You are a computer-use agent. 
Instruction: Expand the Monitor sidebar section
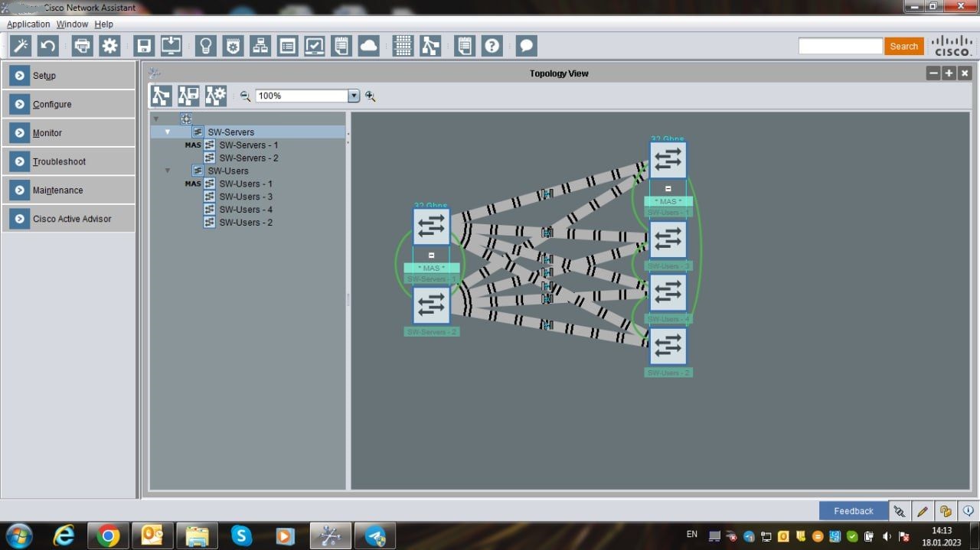[x=68, y=133]
